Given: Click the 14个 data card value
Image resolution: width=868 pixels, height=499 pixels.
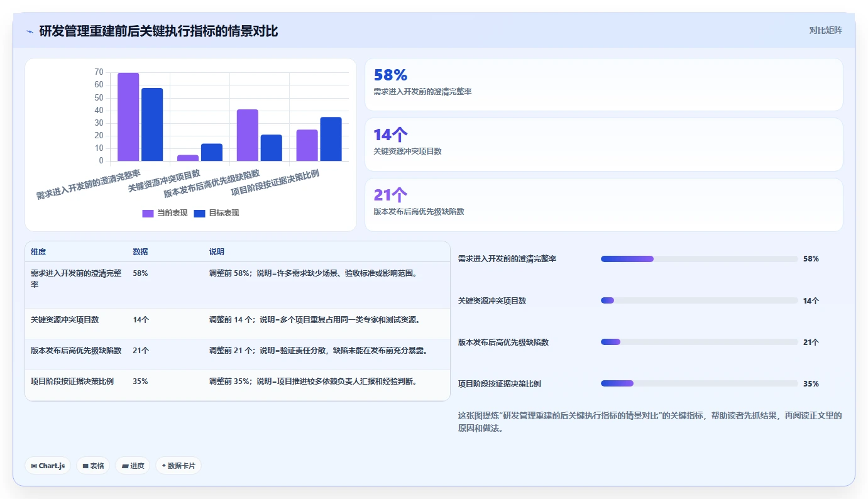Looking at the screenshot, I should click(390, 134).
